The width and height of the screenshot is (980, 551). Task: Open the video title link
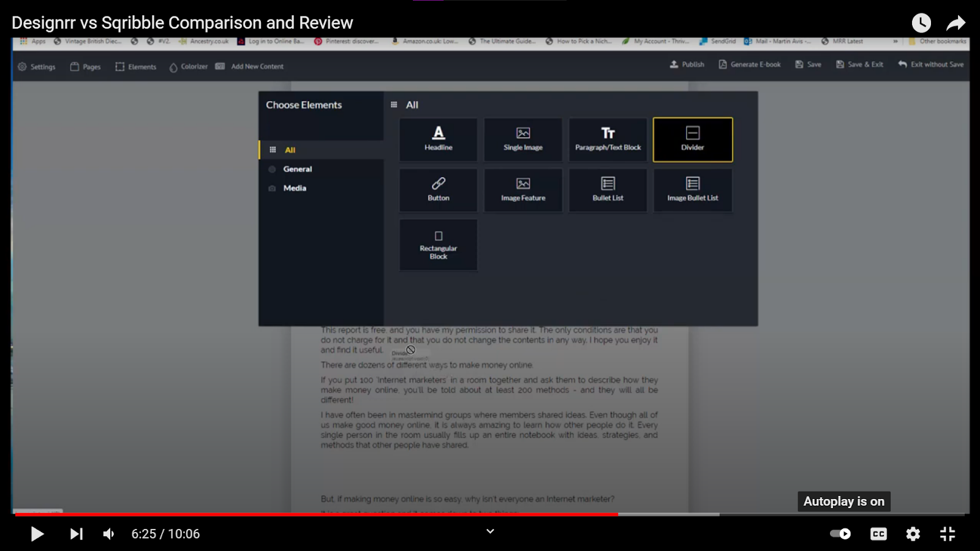point(183,23)
